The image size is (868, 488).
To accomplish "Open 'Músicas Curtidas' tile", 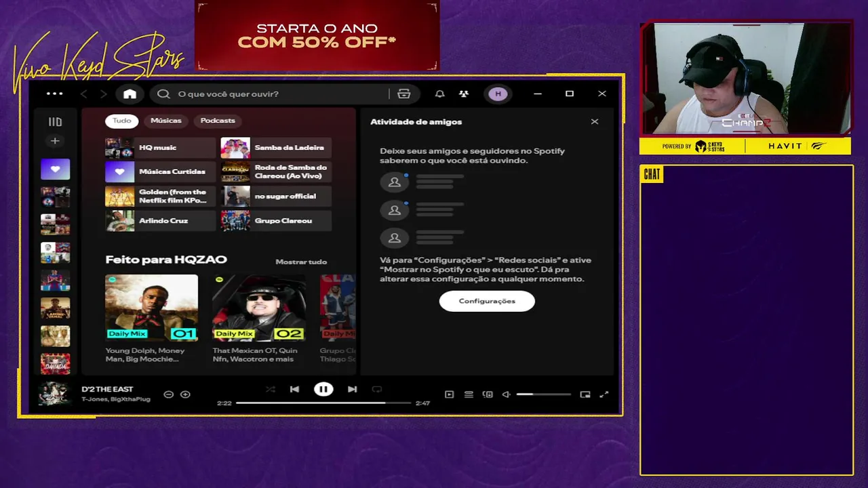I will click(161, 172).
